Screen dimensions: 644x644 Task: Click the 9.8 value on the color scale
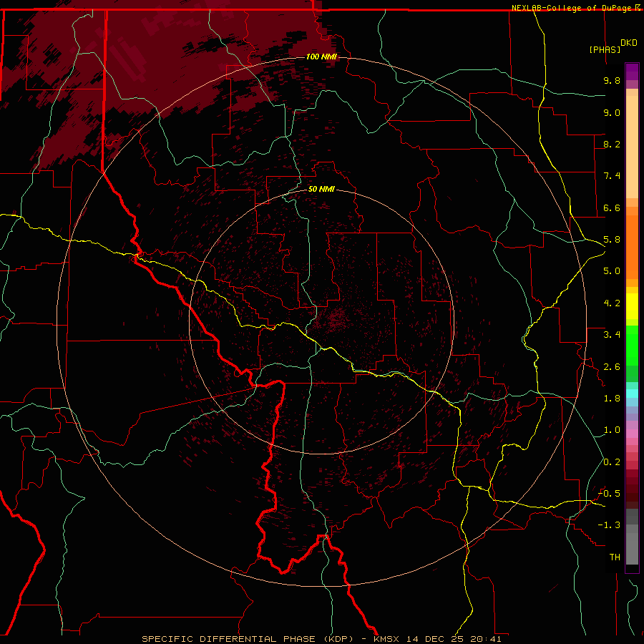coord(612,80)
